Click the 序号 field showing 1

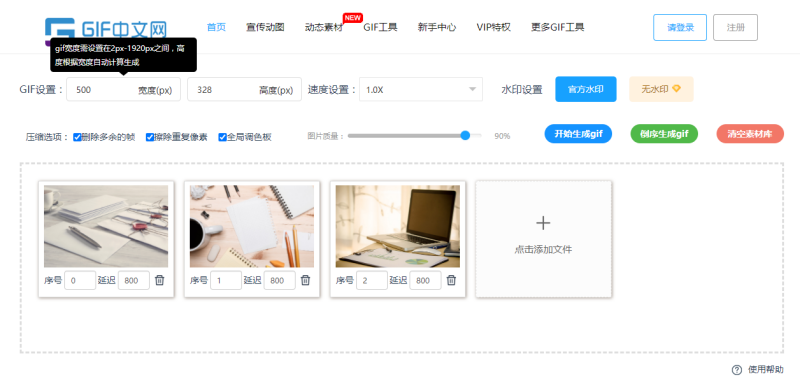[x=226, y=280]
